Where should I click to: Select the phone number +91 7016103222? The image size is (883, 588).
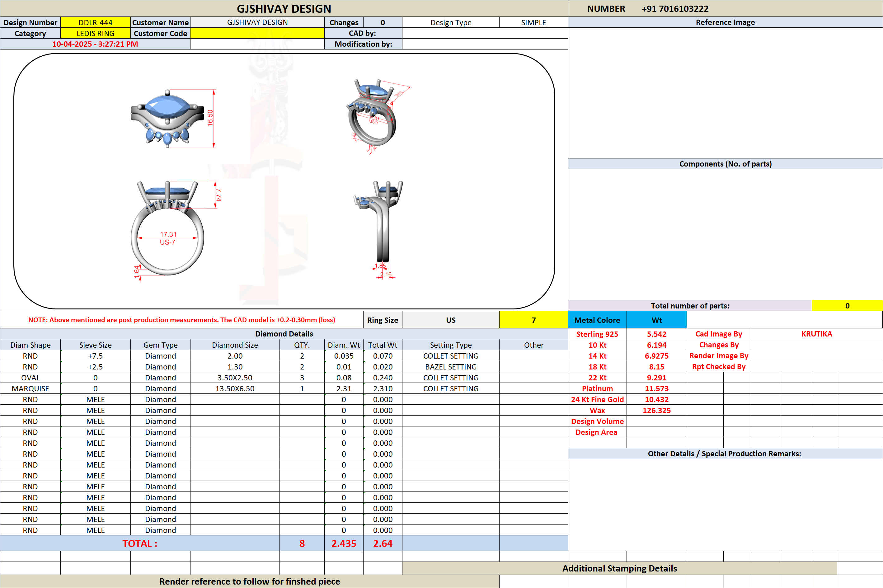[675, 9]
